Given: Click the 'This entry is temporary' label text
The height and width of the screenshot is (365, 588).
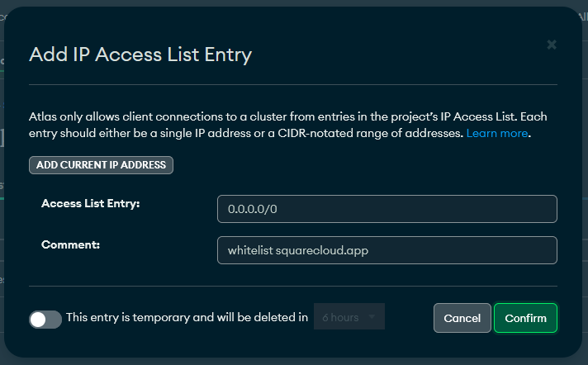Looking at the screenshot, I should 187,317.
